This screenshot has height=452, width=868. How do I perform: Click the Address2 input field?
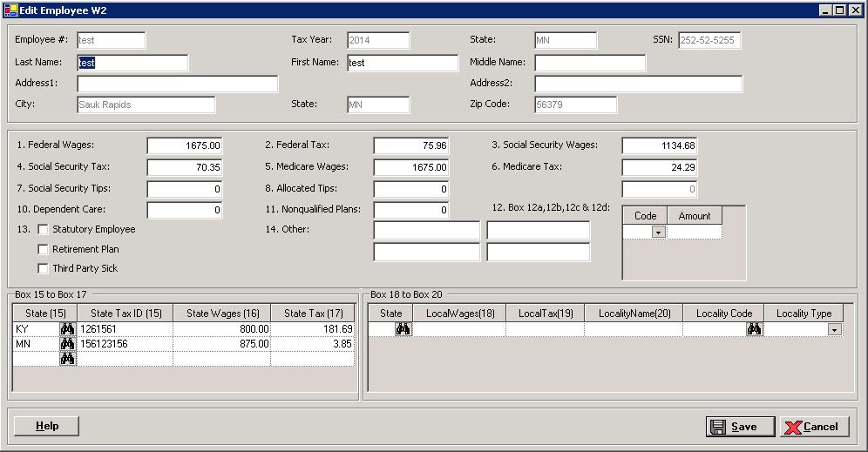click(638, 84)
